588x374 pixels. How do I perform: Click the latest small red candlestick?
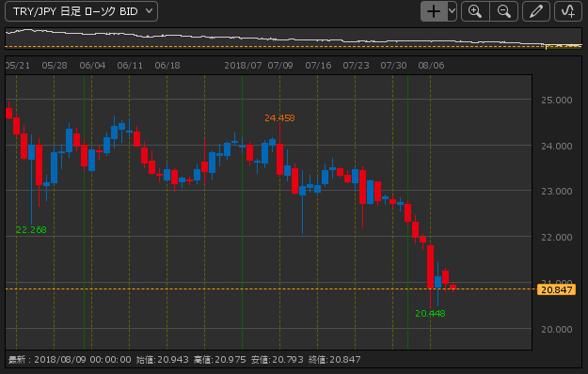pyautogui.click(x=453, y=288)
